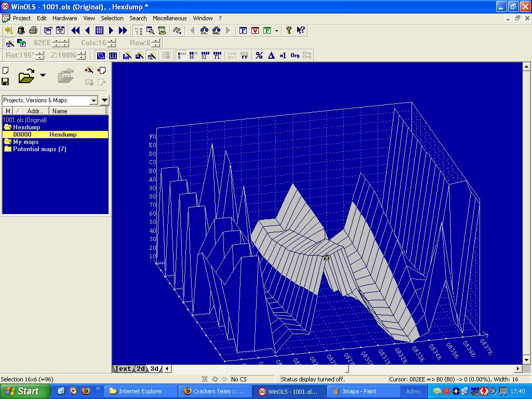Toggle the wand icon beside the grid button
This screenshot has height=399, width=532.
(x=152, y=55)
